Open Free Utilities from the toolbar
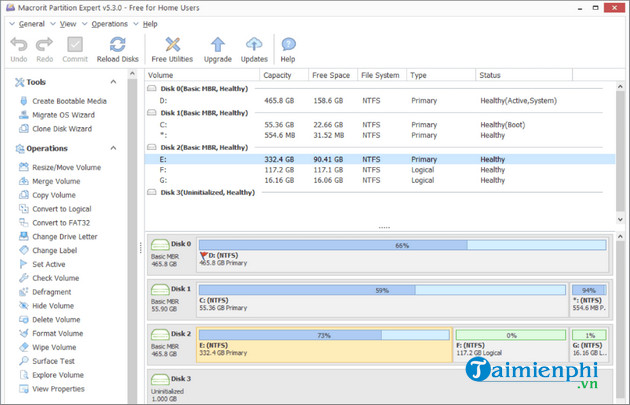 pyautogui.click(x=172, y=44)
